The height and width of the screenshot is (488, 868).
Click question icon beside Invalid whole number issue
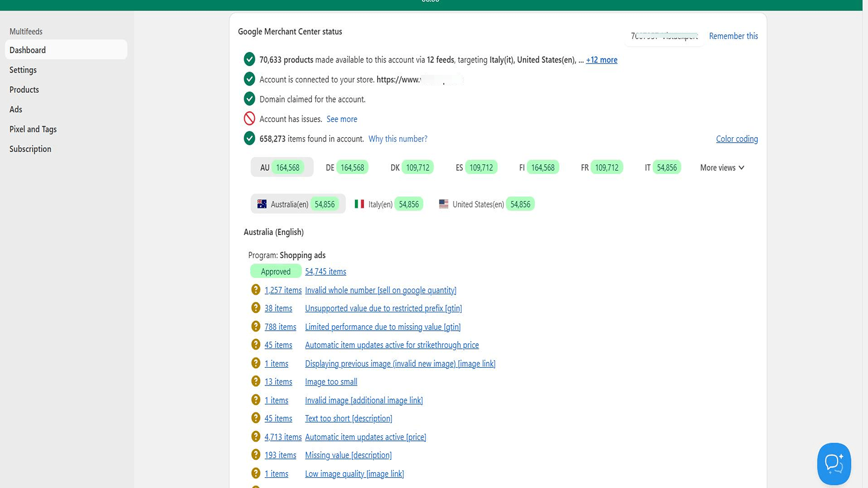point(256,290)
